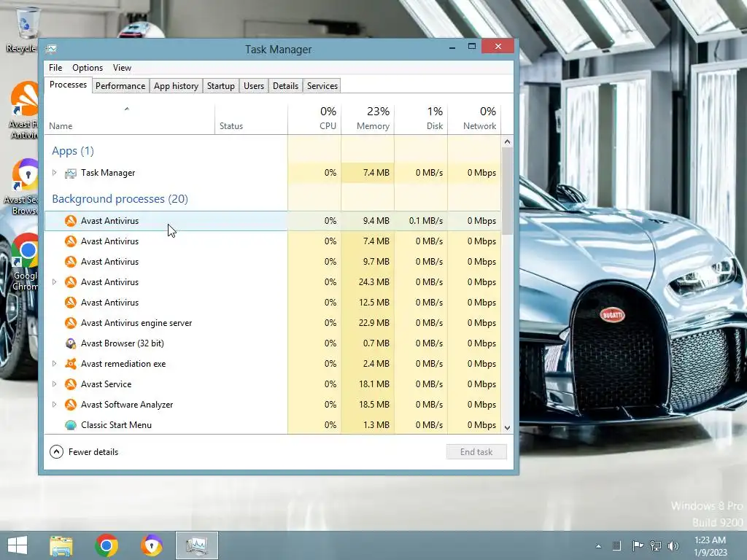Click the Task Manager taskbar button
This screenshot has height=560, width=747.
[x=197, y=545]
